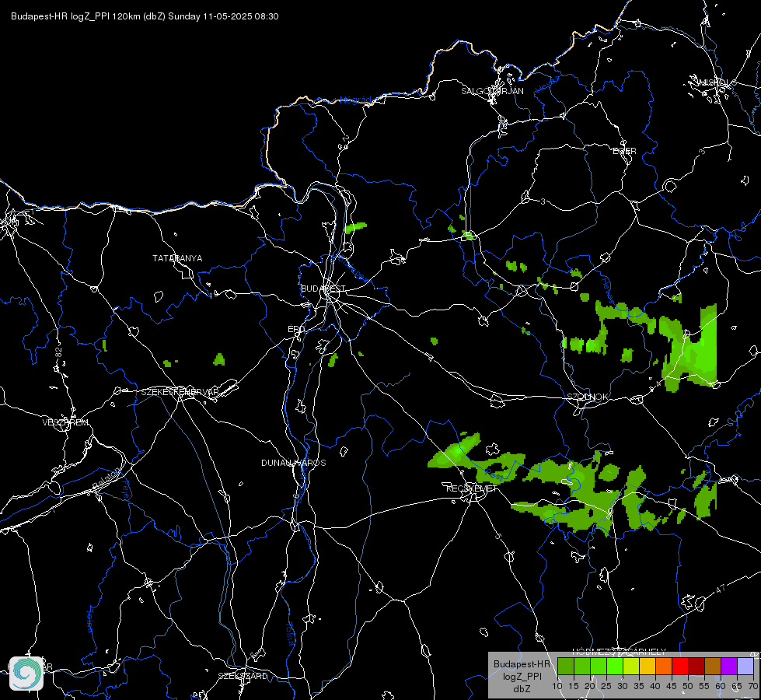
Task: Click the SZEKSZARD city label
Action: tap(243, 676)
